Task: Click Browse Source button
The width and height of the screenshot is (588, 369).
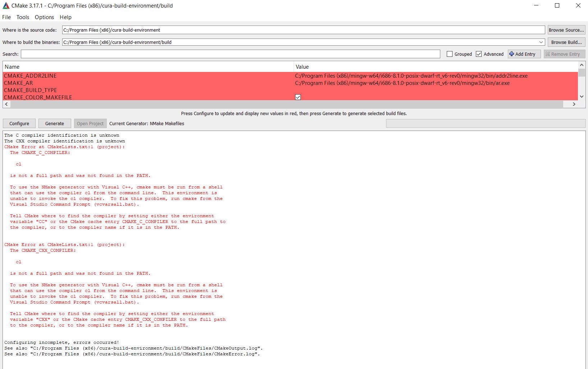Action: click(566, 30)
